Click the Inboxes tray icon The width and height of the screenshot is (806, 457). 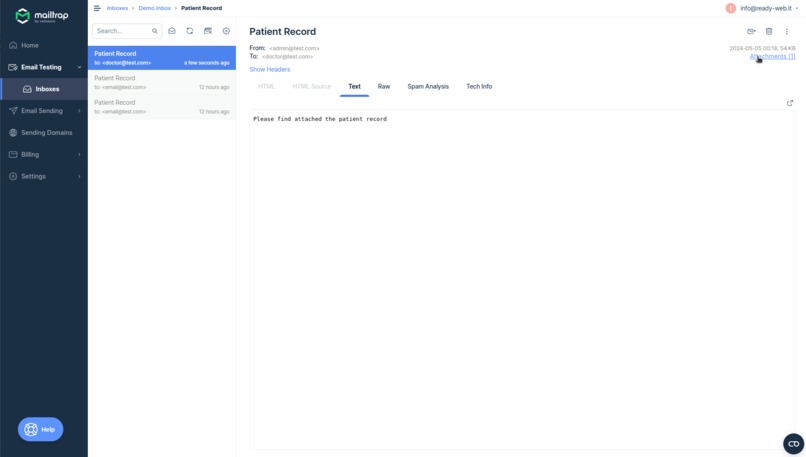27,89
